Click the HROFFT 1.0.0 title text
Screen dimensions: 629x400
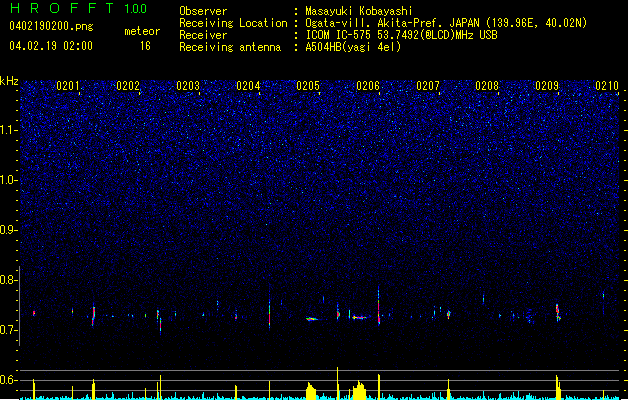point(79,8)
